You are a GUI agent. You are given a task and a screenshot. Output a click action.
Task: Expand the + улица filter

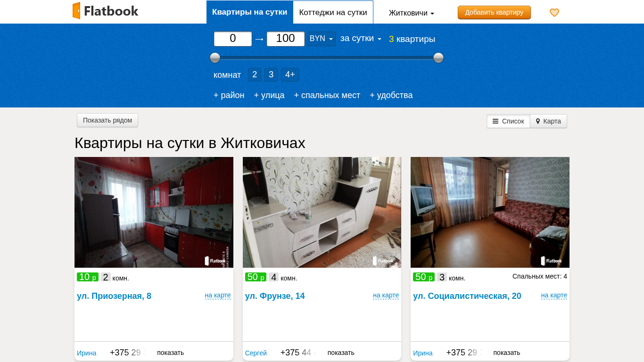(x=269, y=95)
